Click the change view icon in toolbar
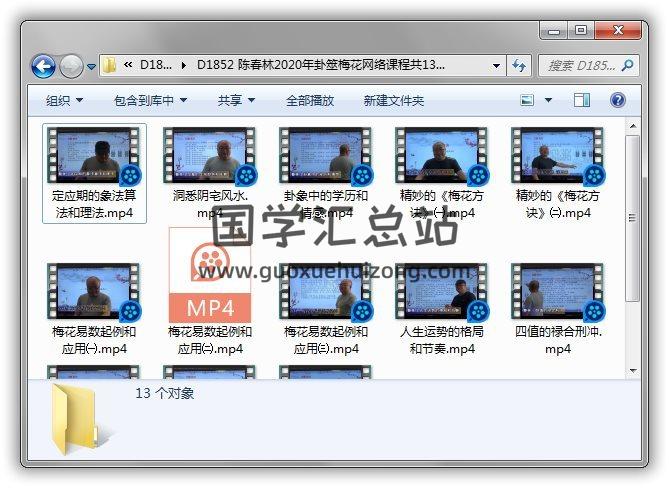669x488 pixels. coord(528,101)
